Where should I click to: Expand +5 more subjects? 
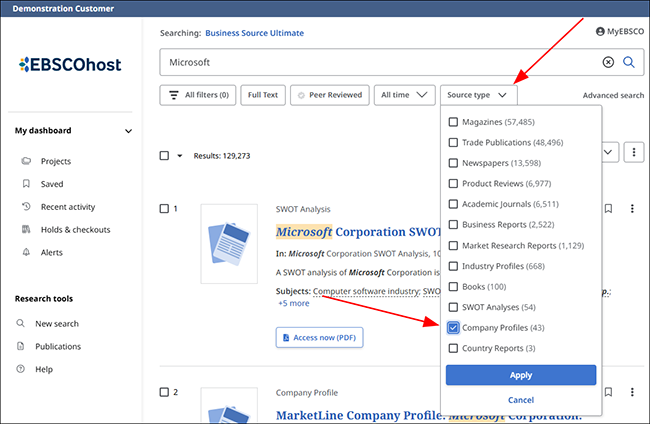[x=294, y=303]
